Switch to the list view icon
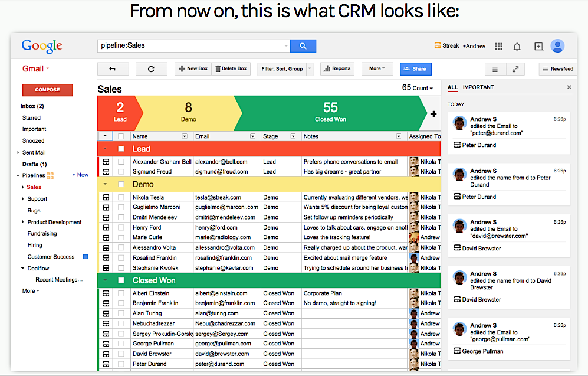Screen dimensions: 588x376 [495, 69]
